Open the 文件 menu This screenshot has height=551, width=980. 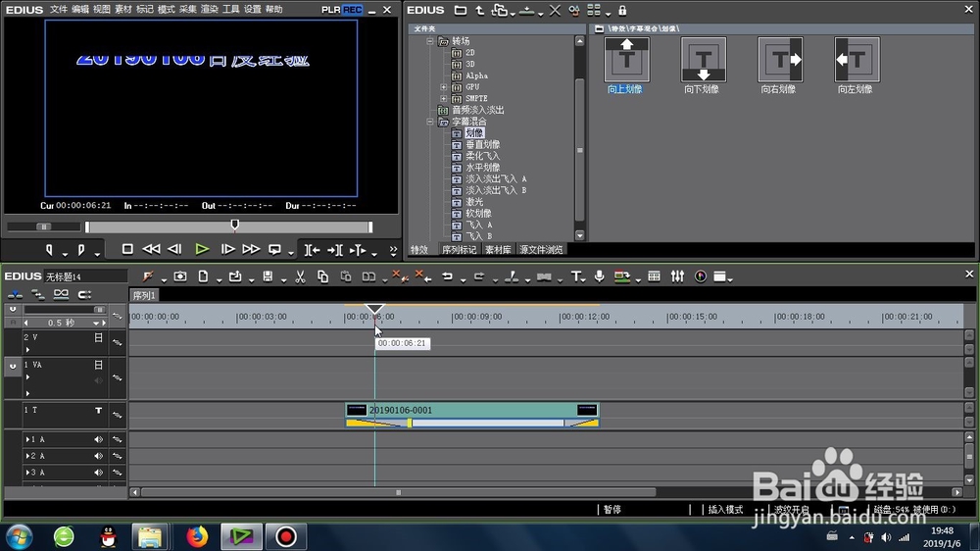pos(59,10)
